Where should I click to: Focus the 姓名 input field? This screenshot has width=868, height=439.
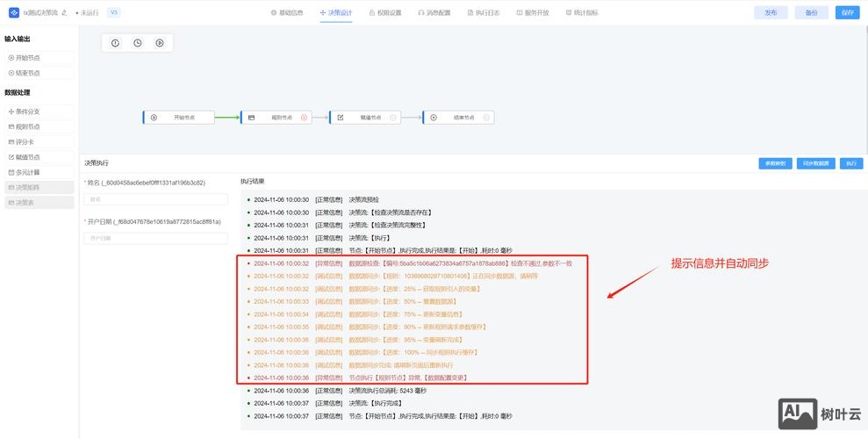tap(155, 199)
